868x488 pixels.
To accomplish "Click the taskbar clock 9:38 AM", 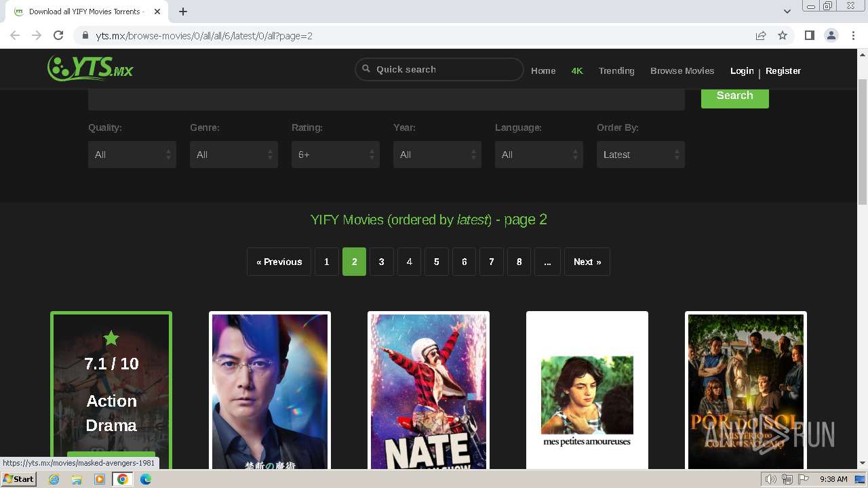I will (x=833, y=479).
